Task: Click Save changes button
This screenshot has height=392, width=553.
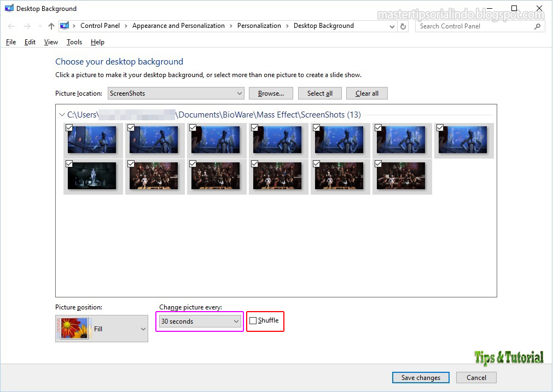Action: [x=421, y=378]
